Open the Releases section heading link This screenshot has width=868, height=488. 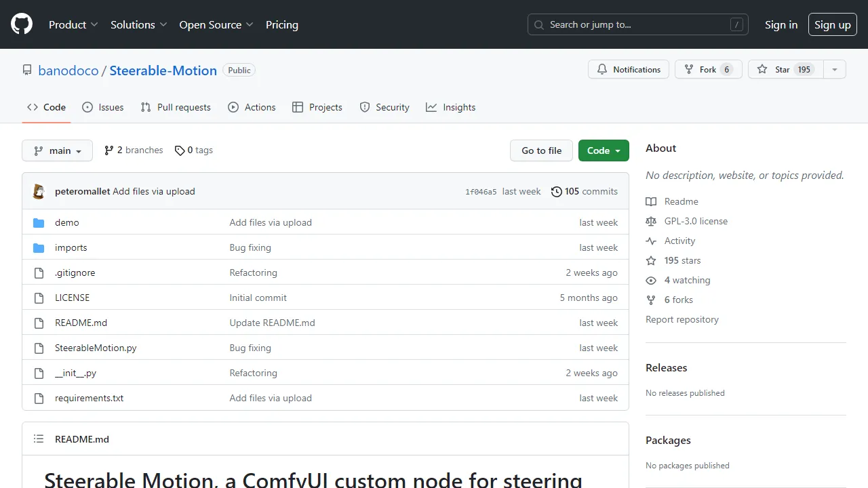coord(667,367)
